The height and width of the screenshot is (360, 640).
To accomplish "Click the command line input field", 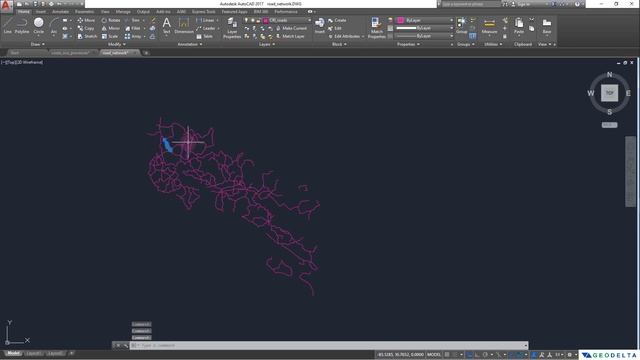I will pos(329,345).
